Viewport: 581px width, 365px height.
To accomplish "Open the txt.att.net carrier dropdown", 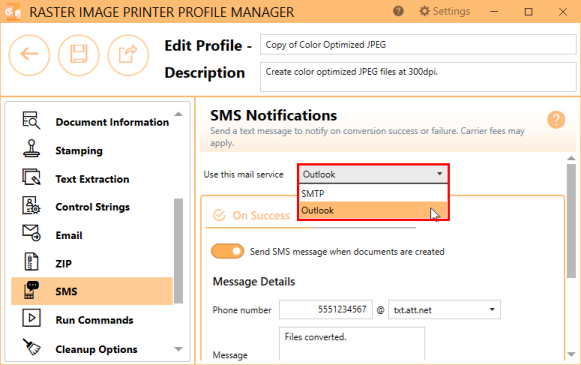I will point(444,310).
